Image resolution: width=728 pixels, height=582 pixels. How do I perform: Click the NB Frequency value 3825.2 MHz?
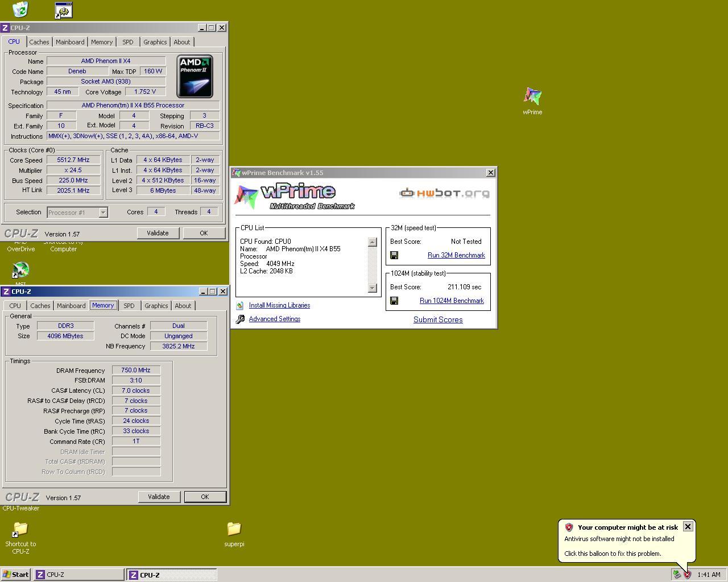(178, 346)
